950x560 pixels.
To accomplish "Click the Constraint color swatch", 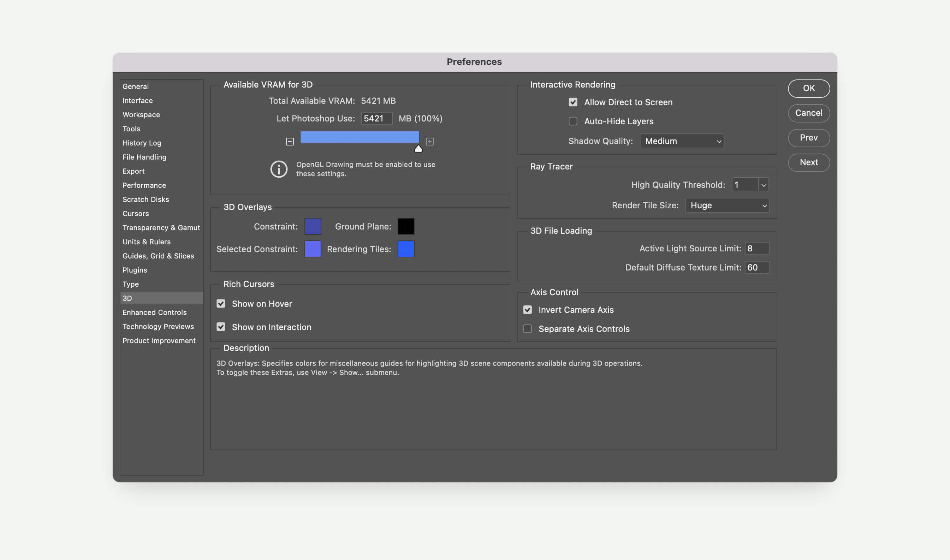I will coord(313,226).
